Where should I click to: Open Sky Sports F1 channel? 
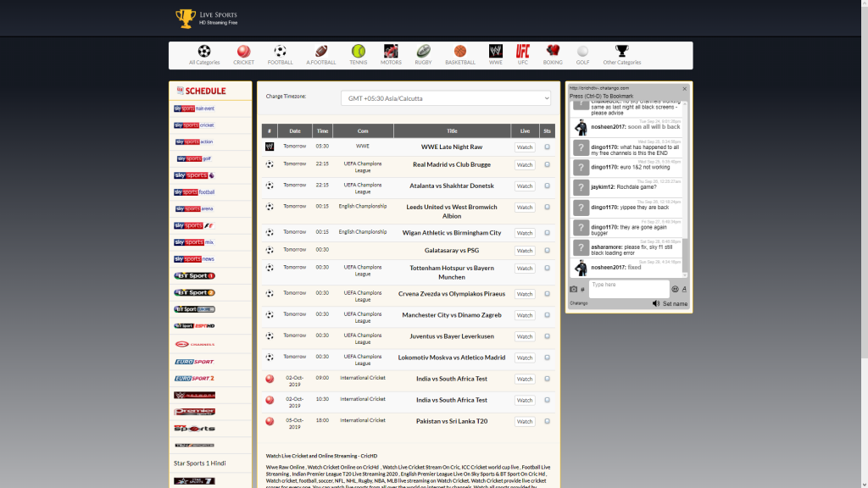tap(194, 225)
